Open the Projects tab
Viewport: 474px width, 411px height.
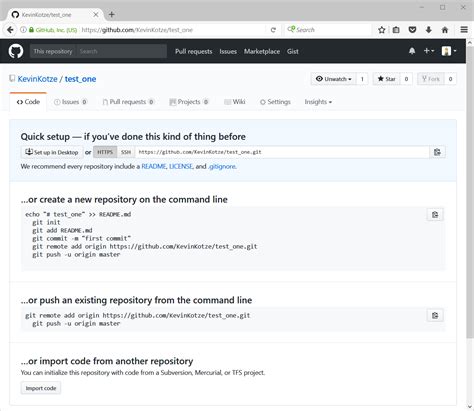coord(189,102)
